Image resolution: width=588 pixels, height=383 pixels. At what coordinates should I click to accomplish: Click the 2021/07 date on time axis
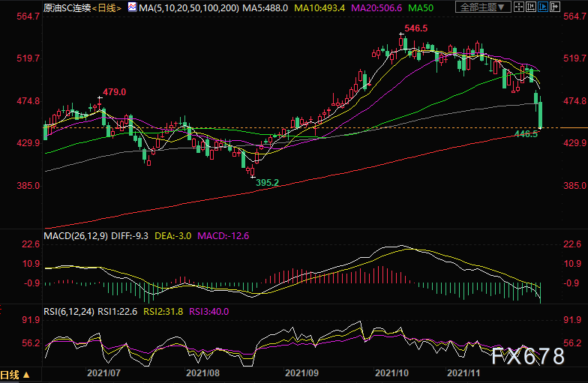pos(103,373)
